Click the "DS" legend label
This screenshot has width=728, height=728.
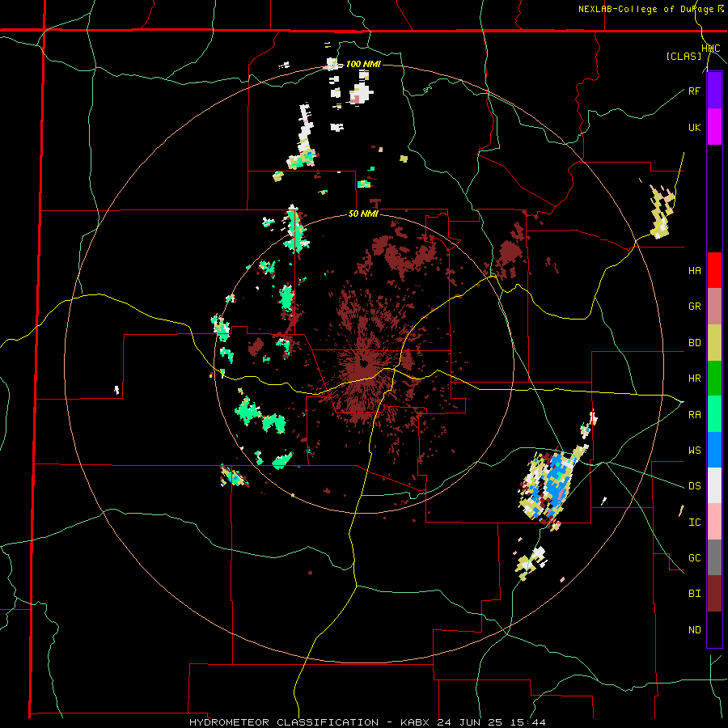[x=694, y=486]
